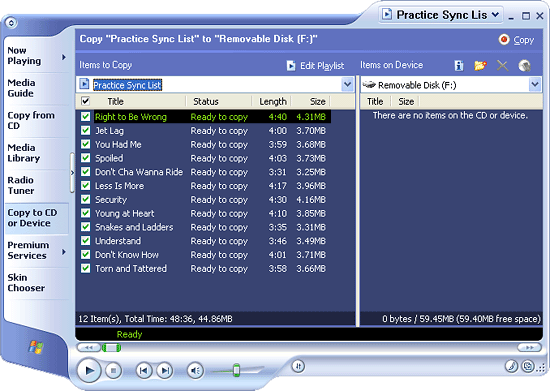Viewport: 550px width, 391px height.
Task: Create new folder on device icon
Action: [x=480, y=65]
